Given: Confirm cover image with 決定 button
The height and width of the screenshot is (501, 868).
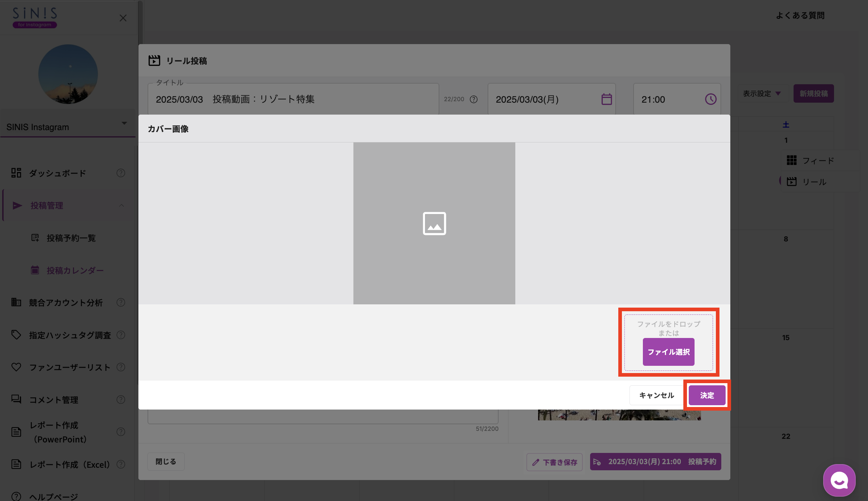Looking at the screenshot, I should (x=707, y=395).
